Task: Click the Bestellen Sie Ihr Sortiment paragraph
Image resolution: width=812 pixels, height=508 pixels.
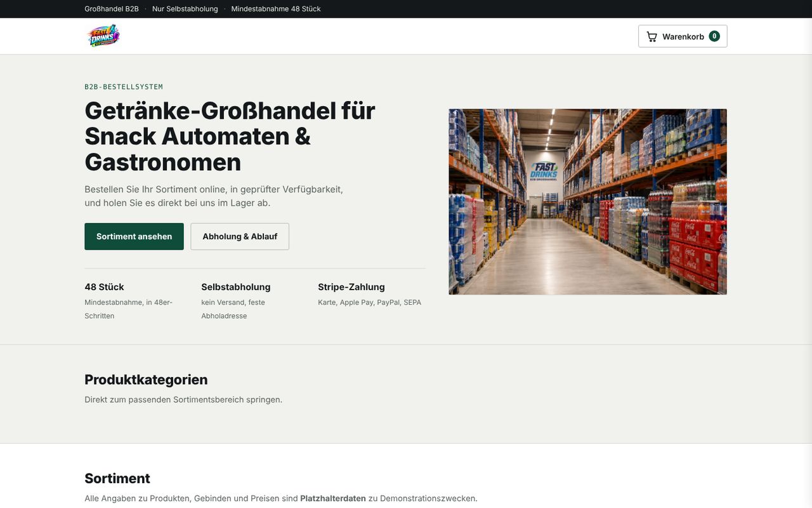Action: tap(214, 196)
